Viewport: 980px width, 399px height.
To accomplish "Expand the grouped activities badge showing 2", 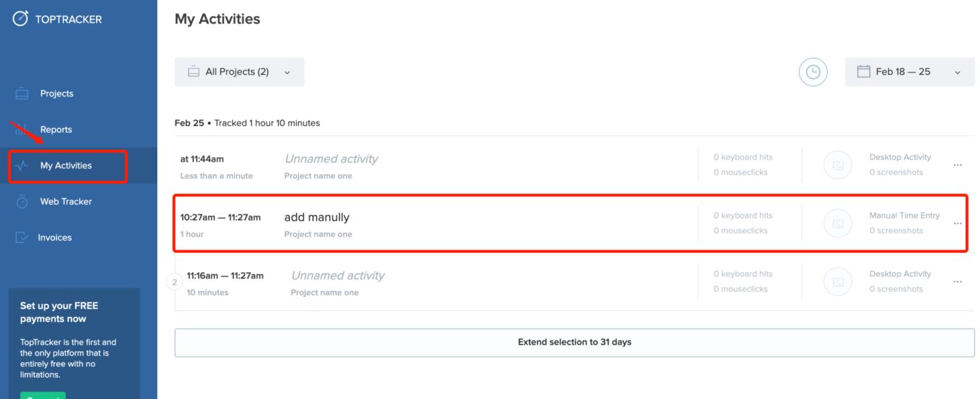I will (175, 281).
